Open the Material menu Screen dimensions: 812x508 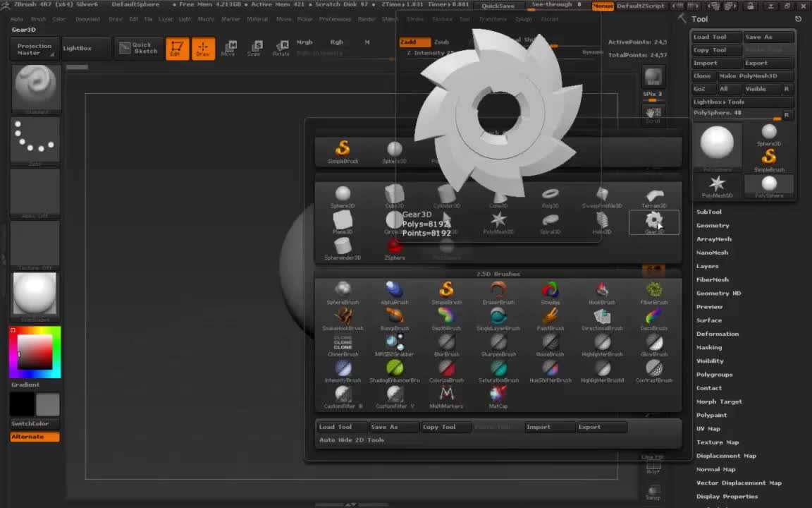pos(257,19)
